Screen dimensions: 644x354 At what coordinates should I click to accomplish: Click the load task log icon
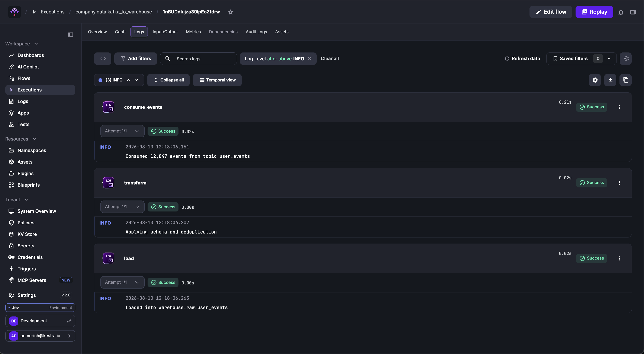coord(109,258)
